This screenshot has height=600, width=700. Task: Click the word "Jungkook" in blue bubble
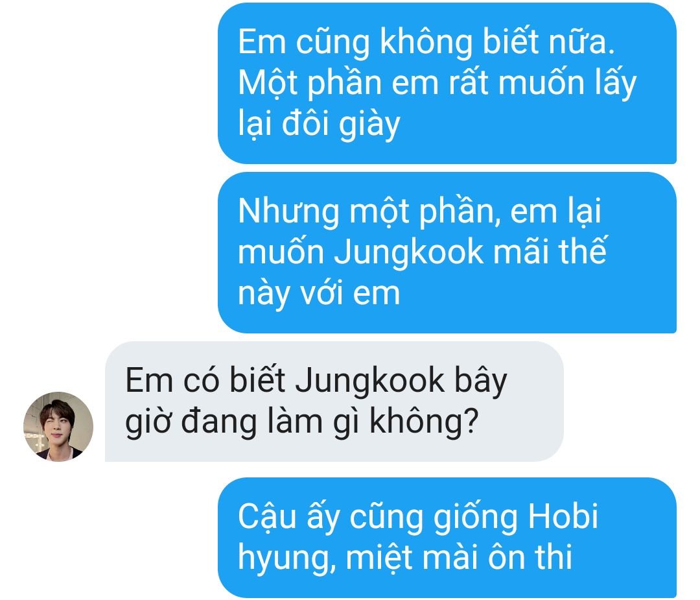[x=408, y=252]
